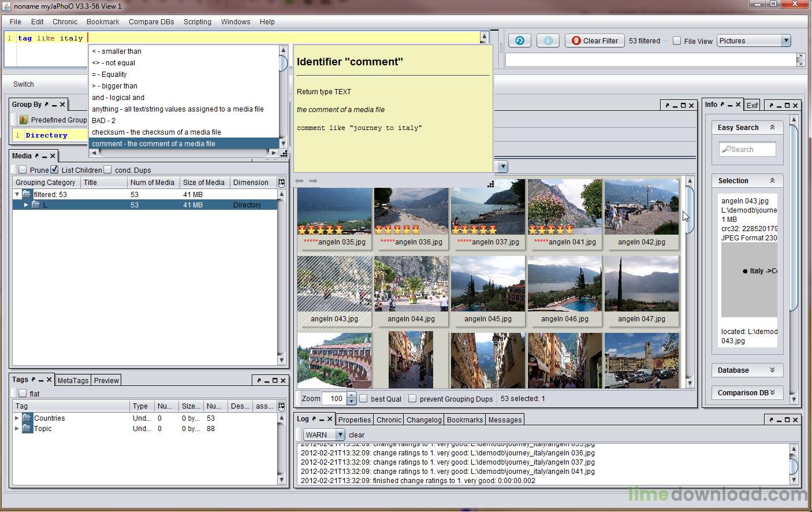This screenshot has height=512, width=812.
Task: Expand the Database section
Action: tap(772, 370)
